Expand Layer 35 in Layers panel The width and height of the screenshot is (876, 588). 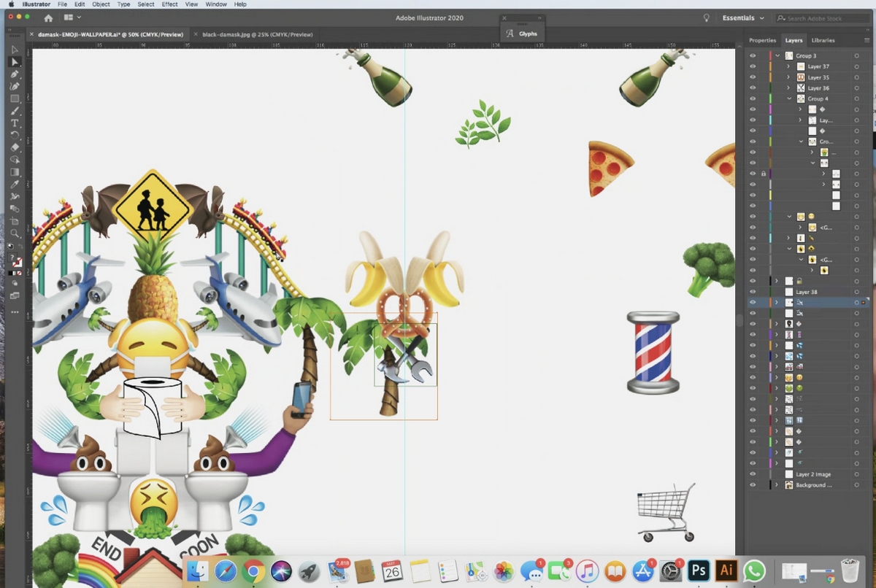(x=789, y=77)
